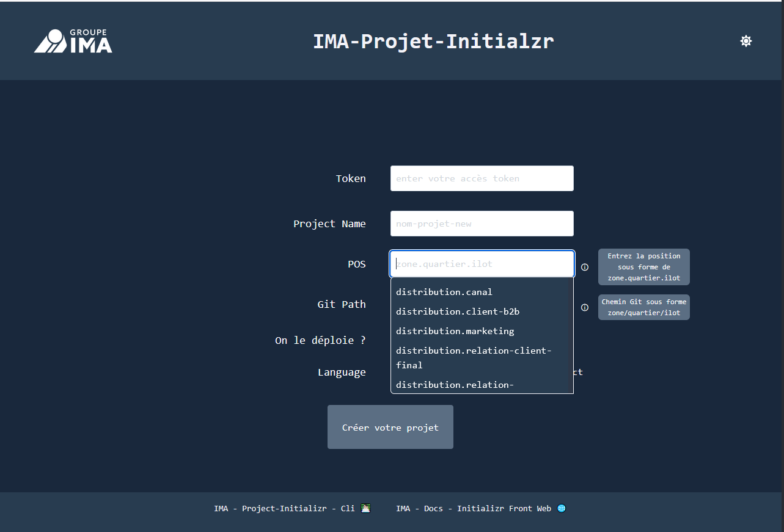Choose distribution.client-b2b in the list
Screen dimensions: 784x532
458,312
